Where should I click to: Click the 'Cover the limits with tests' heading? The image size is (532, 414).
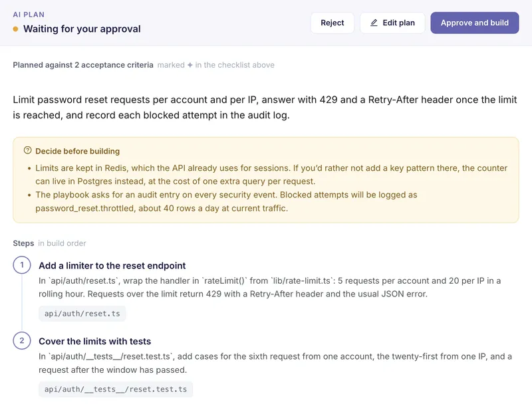coord(94,341)
